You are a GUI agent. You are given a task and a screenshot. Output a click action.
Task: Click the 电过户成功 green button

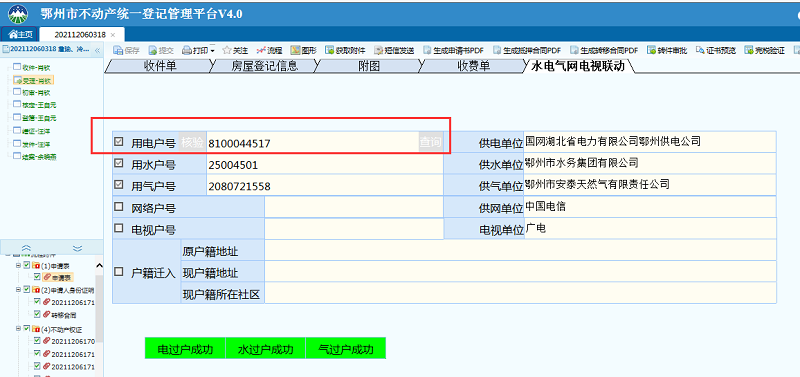tap(185, 349)
